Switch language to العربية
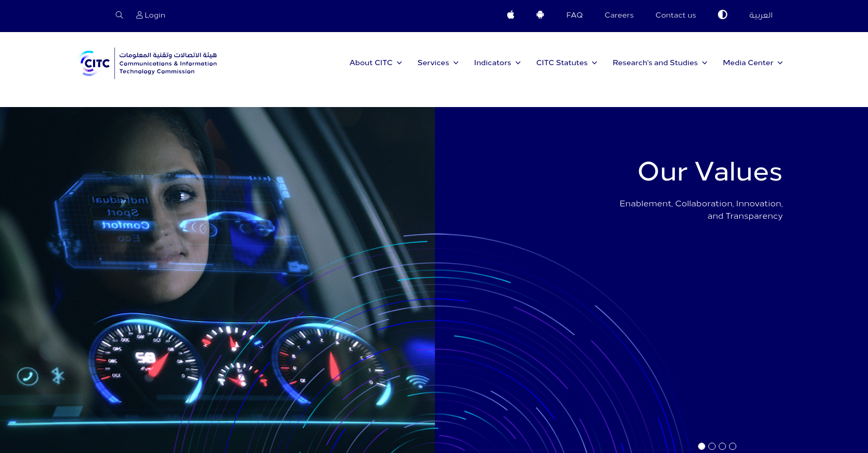 pos(761,15)
